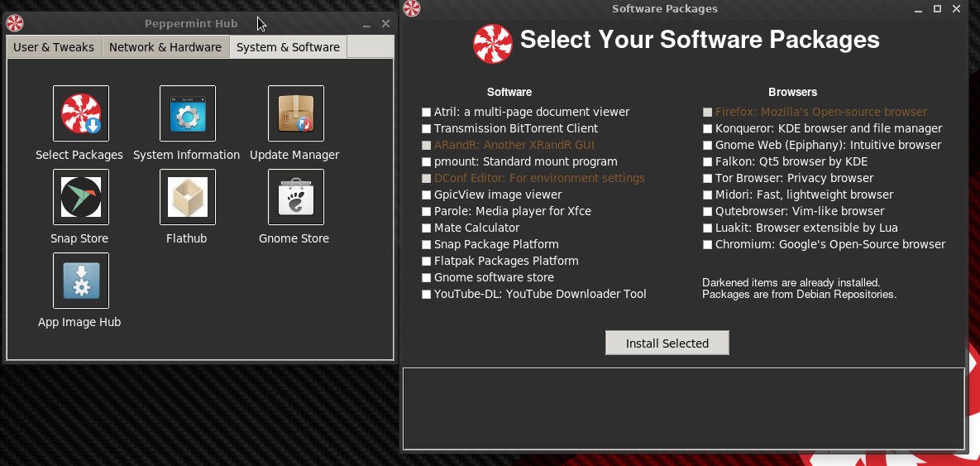
Task: Tick the pmount checkbox
Action: point(426,162)
